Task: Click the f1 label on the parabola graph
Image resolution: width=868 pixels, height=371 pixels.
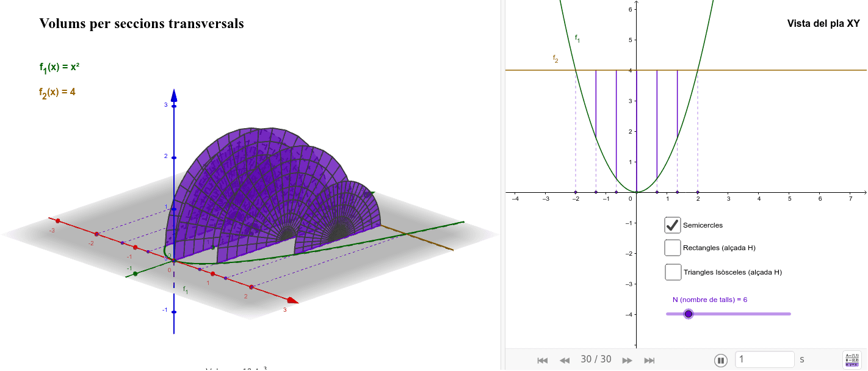Action: pos(577,38)
